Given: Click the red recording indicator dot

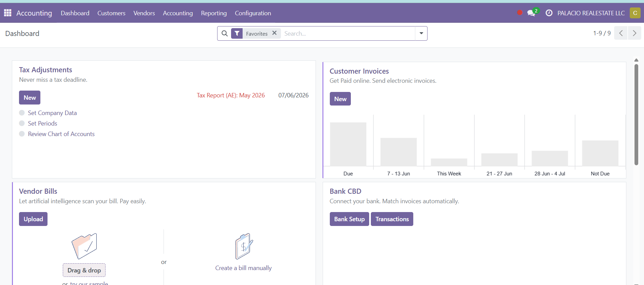Looking at the screenshot, I should coord(519,13).
